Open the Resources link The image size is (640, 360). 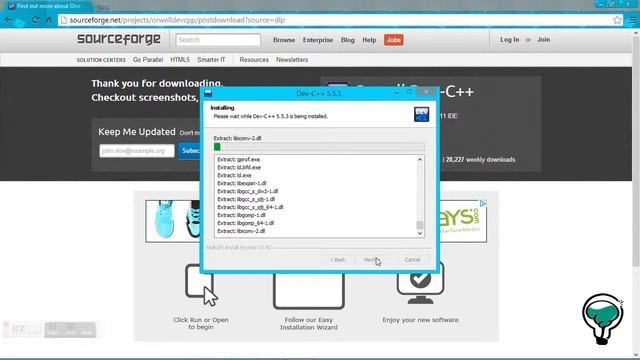(254, 60)
